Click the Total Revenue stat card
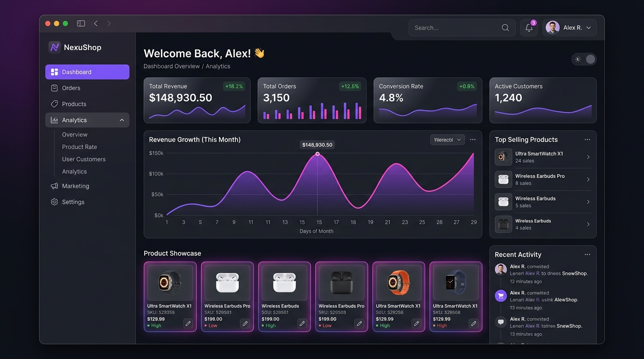This screenshot has height=359, width=644. click(197, 101)
